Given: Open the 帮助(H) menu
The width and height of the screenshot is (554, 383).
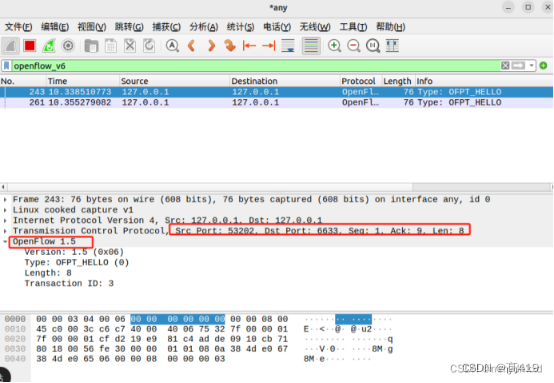Looking at the screenshot, I should point(390,27).
